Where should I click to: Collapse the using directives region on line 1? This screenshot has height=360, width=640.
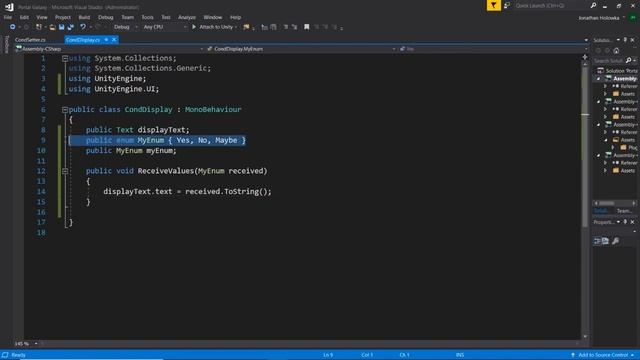(x=65, y=58)
